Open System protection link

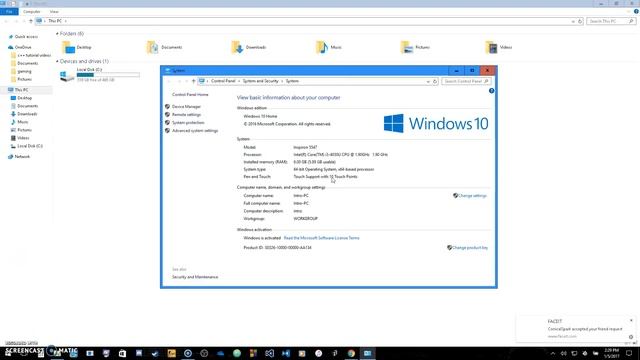coord(188,122)
